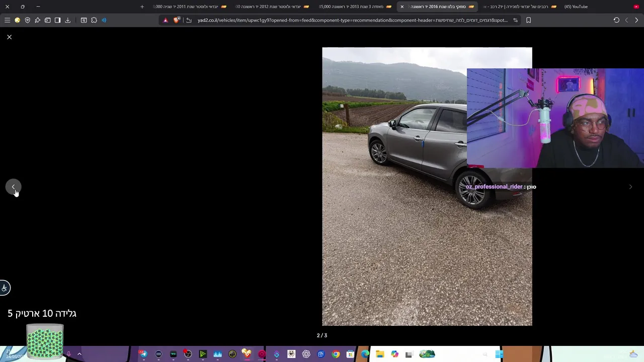Open the accessibility widget
The width and height of the screenshot is (644, 362).
point(5,288)
